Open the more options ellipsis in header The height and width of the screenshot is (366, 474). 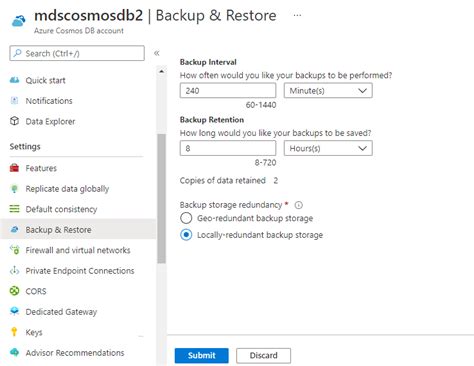[297, 15]
